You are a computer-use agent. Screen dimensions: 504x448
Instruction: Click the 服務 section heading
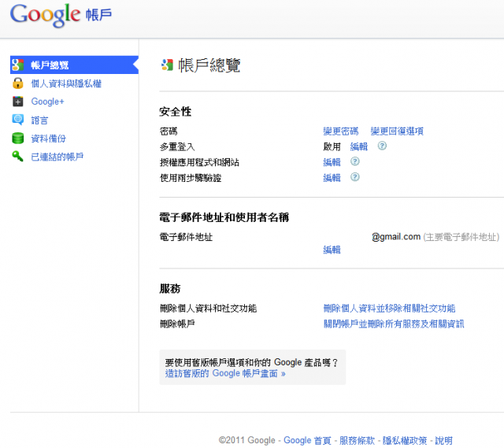[x=170, y=288]
